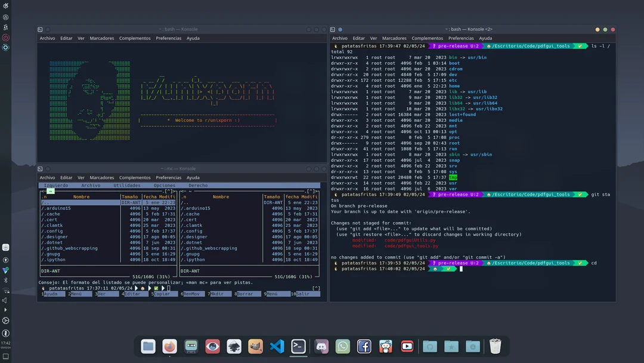
Task: Open Reddit from the dock
Action: pos(386,346)
